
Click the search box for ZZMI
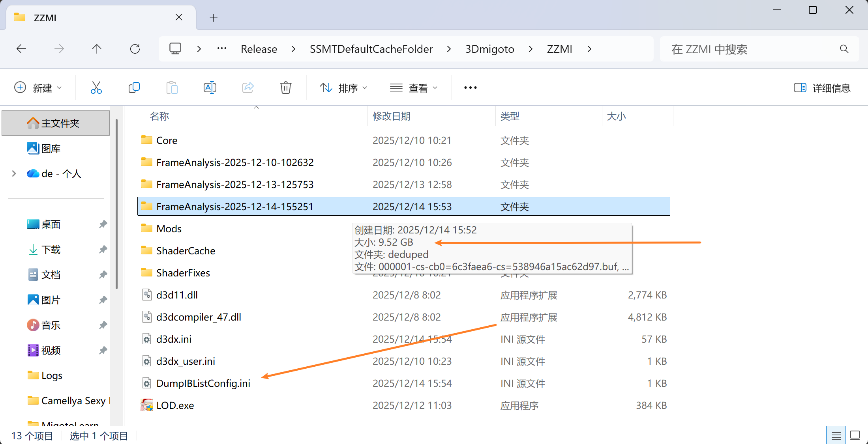pyautogui.click(x=750, y=49)
